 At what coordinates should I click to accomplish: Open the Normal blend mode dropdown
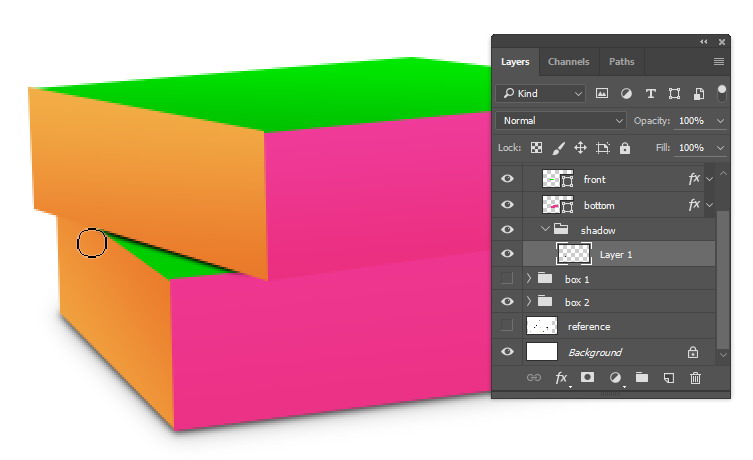[561, 121]
